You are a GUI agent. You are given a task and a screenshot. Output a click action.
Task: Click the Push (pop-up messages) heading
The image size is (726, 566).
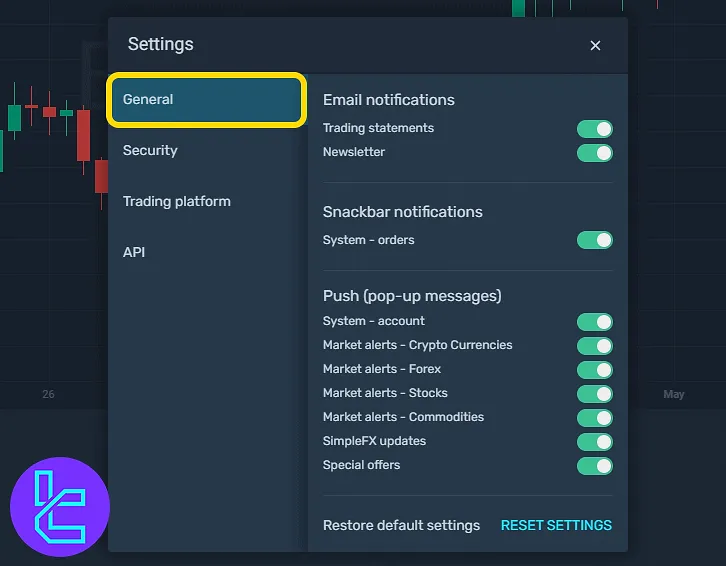(x=412, y=296)
